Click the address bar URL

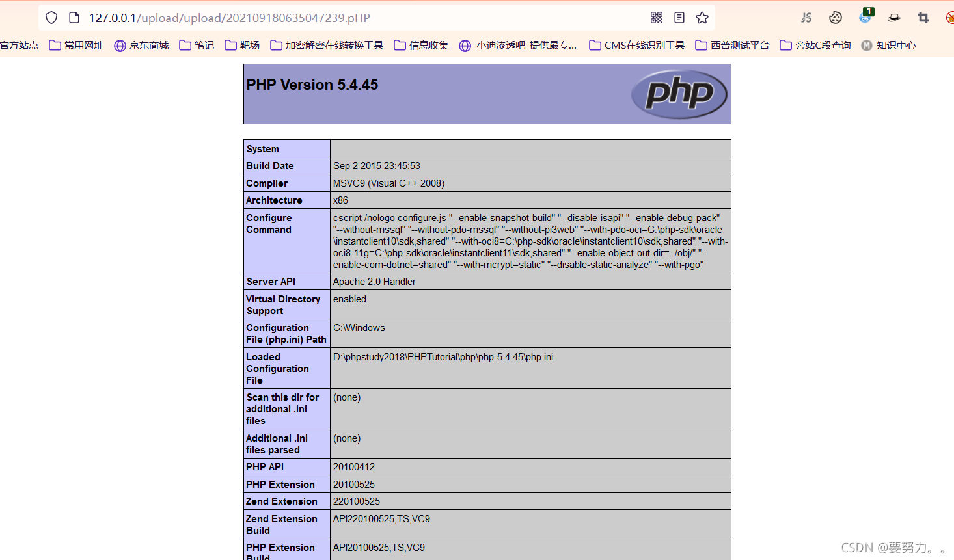[229, 18]
